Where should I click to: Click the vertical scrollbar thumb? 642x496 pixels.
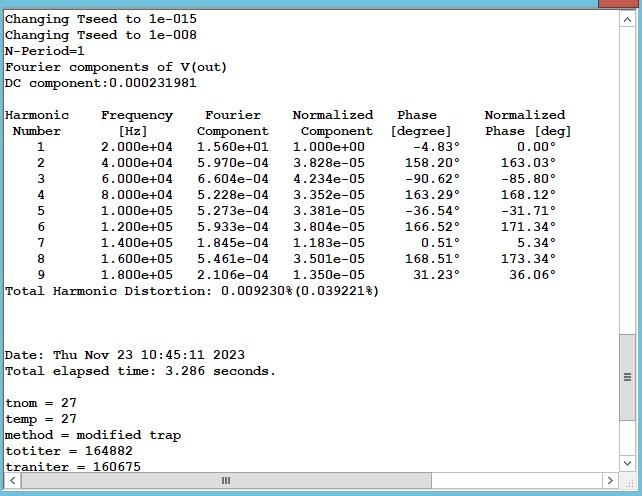pyautogui.click(x=627, y=377)
